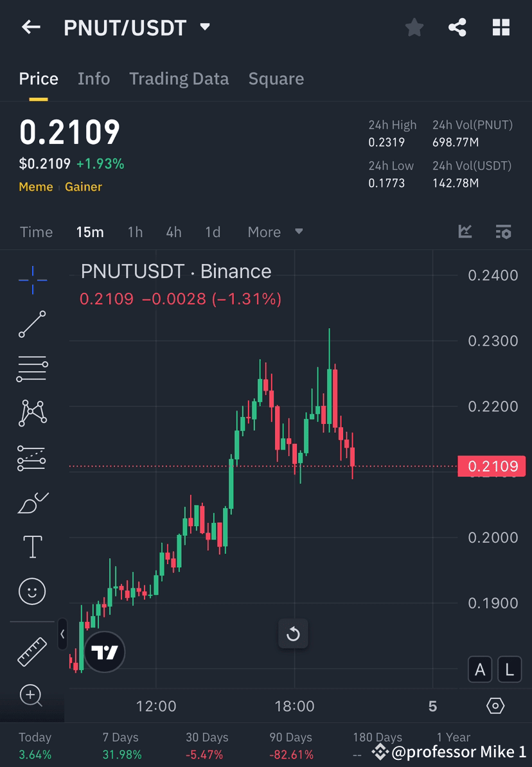
Task: Select the emoji sticker tool
Action: (x=32, y=591)
